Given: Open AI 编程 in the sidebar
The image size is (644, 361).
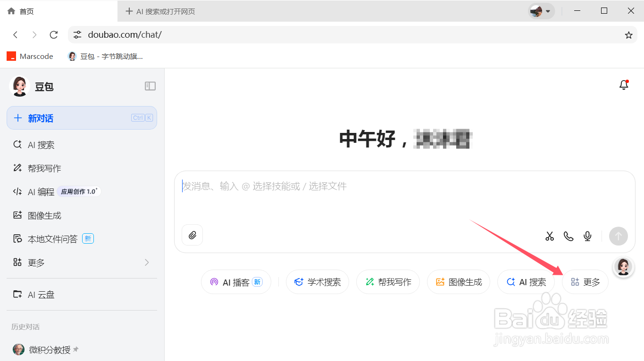Looking at the screenshot, I should [x=82, y=192].
